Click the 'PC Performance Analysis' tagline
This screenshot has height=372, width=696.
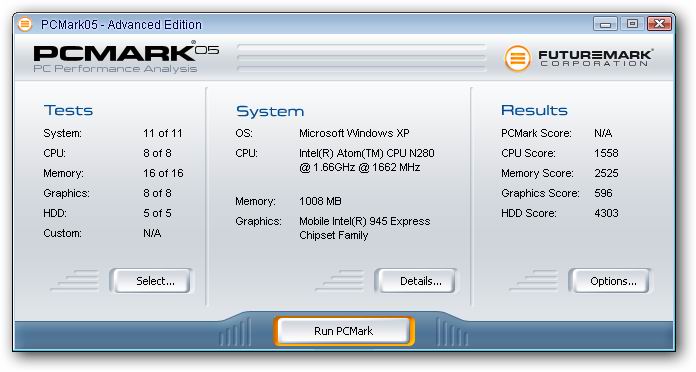click(x=115, y=69)
